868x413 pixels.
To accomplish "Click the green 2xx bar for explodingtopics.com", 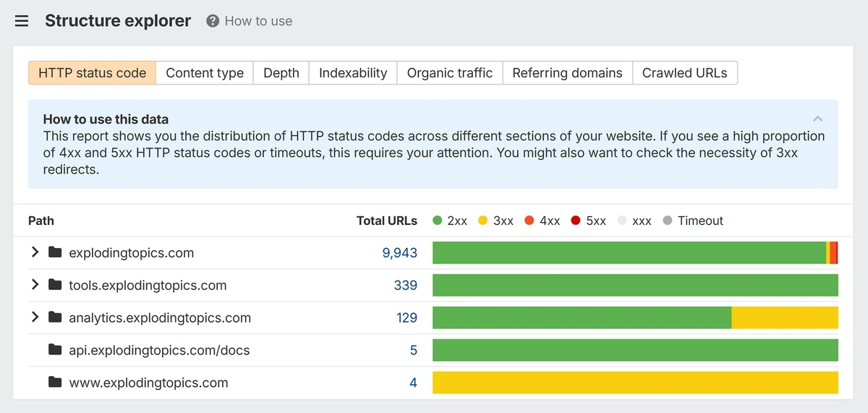I will (629, 252).
